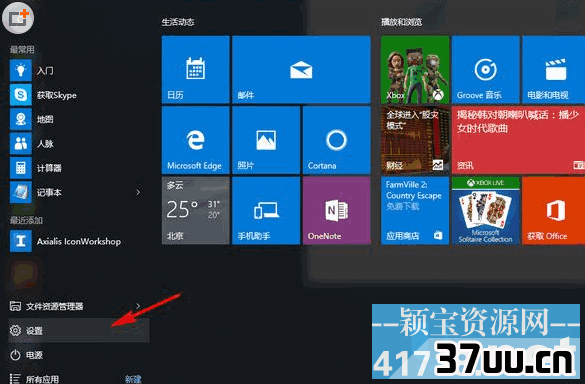
Task: Open 设置 from the Start menu
Action: pos(79,331)
